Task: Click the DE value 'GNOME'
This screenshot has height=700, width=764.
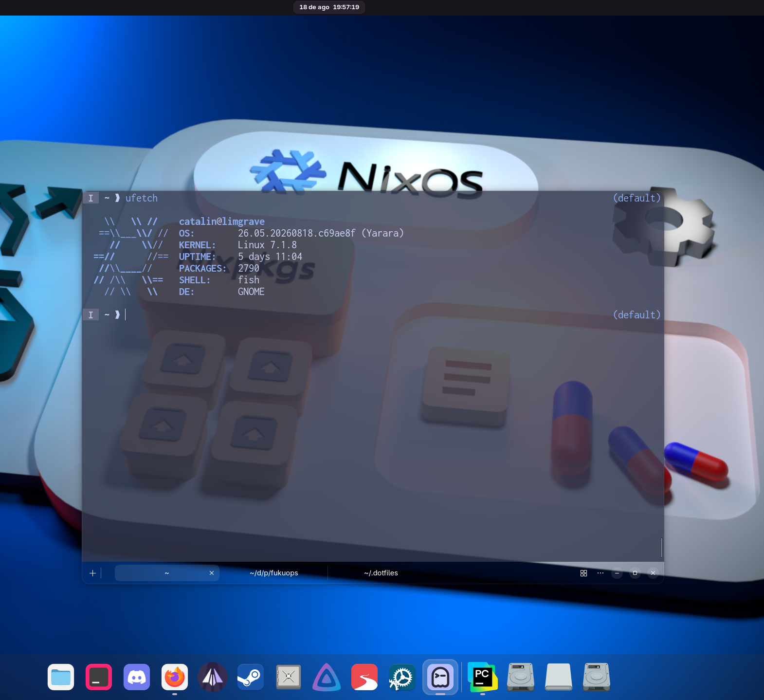Action: (x=251, y=292)
